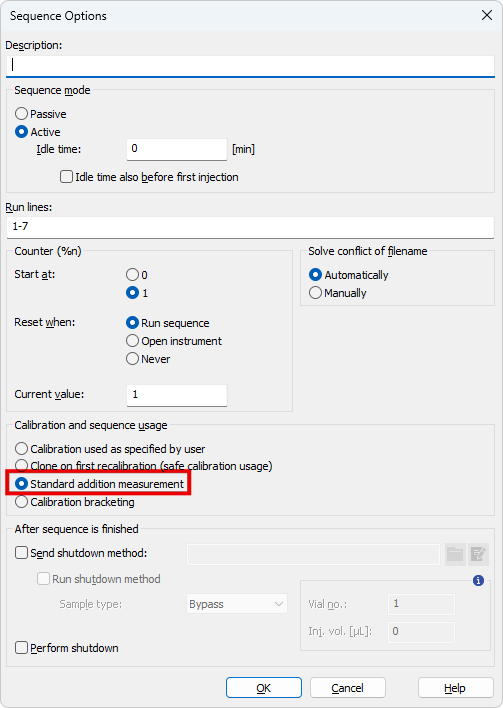Screen dimensions: 503x708
Task: Choose Manually for filename conflicts
Action: [x=338, y=293]
